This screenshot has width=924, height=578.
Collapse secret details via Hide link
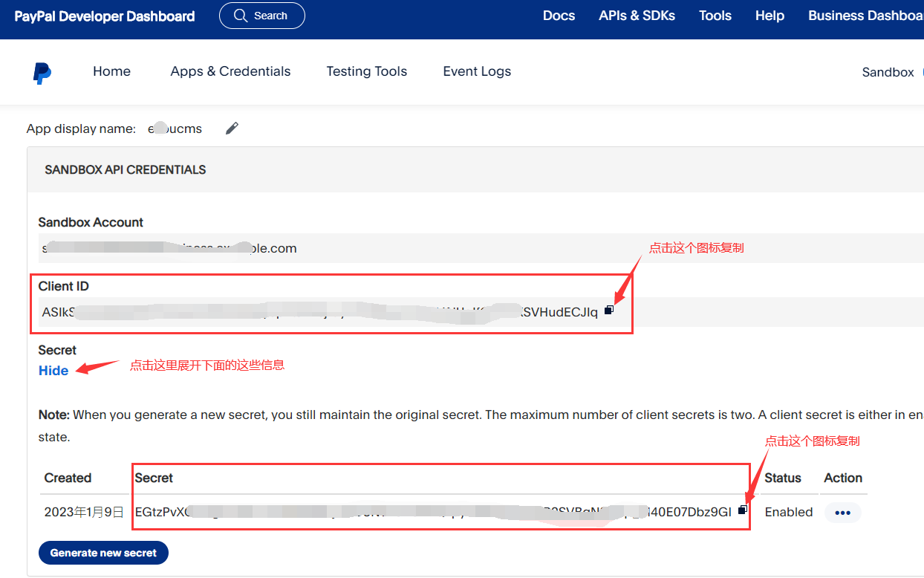(x=53, y=371)
